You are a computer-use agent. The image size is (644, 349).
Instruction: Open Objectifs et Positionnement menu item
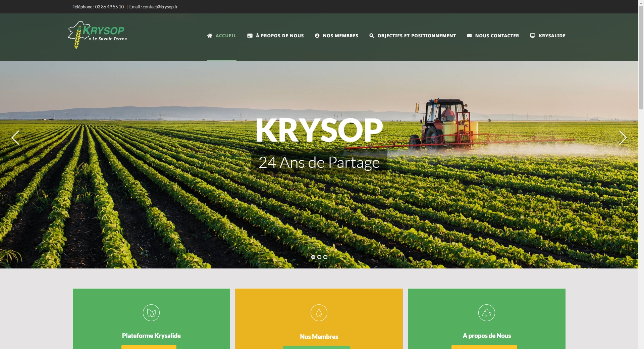[413, 36]
